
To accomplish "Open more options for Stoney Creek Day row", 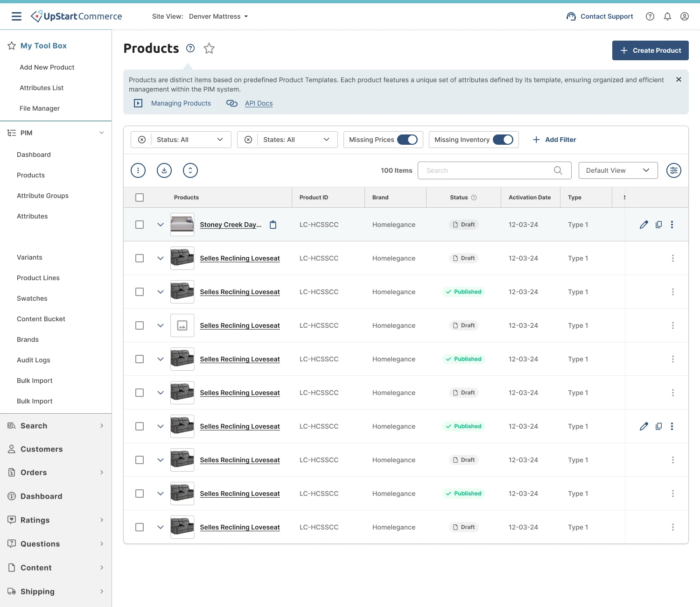I will click(672, 225).
